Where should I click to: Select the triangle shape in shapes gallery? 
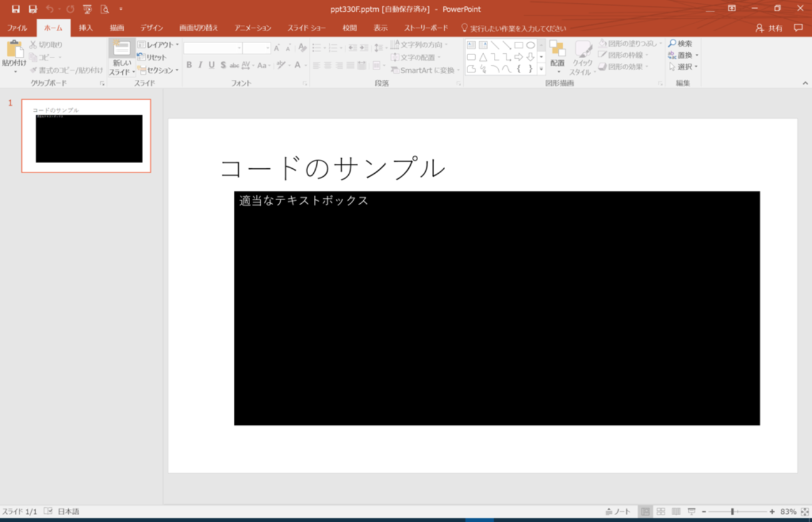tap(483, 57)
